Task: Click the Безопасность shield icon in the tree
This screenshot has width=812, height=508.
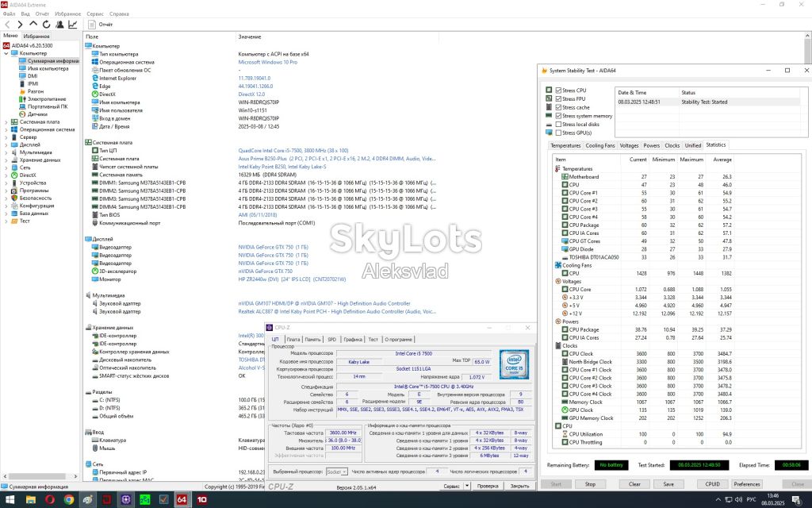Action: point(14,198)
